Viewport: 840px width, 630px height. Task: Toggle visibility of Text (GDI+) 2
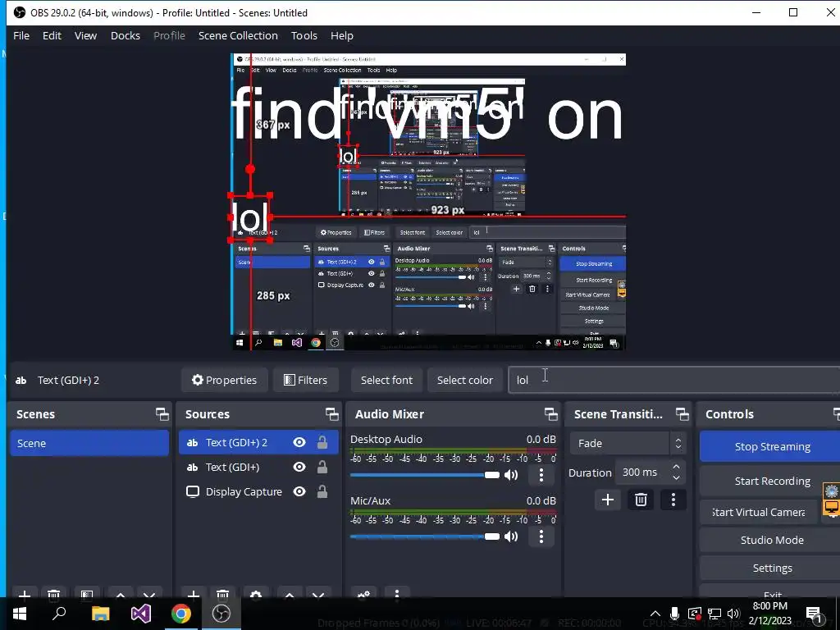pos(299,442)
